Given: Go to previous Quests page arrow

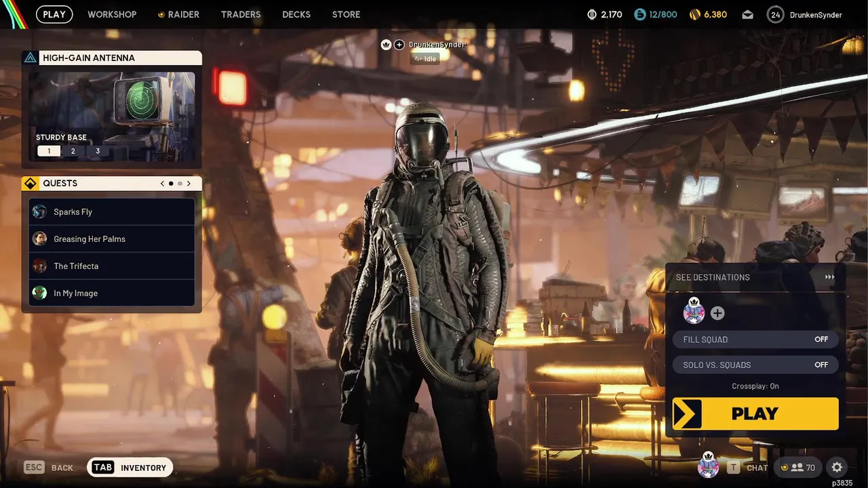Looking at the screenshot, I should click(x=162, y=183).
